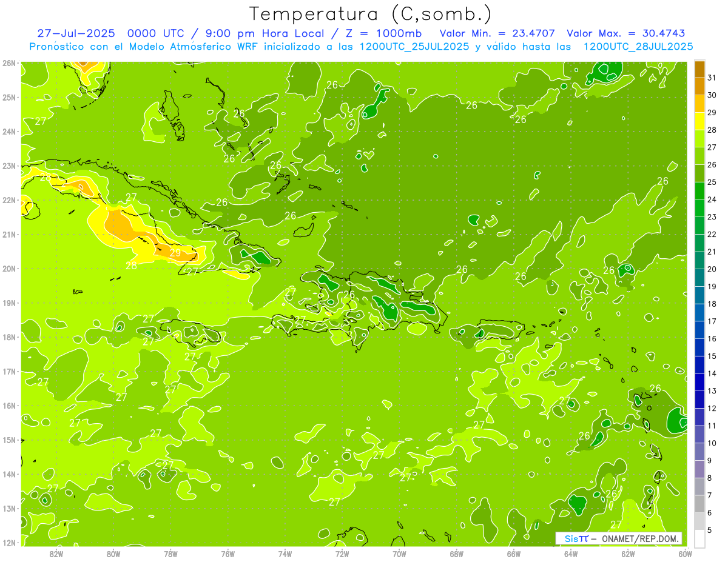This screenshot has height=562, width=728.
Task: Click the "21N" latitude axis label
Action: pyautogui.click(x=9, y=234)
